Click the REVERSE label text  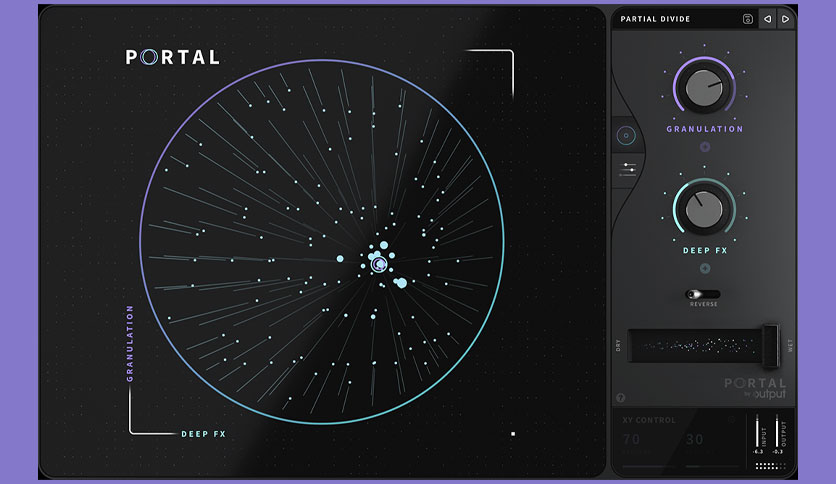[x=704, y=304]
